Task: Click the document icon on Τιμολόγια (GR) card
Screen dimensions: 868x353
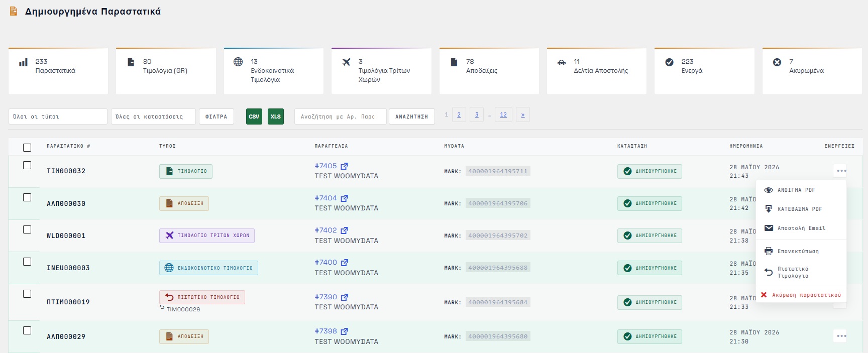Action: point(131,62)
